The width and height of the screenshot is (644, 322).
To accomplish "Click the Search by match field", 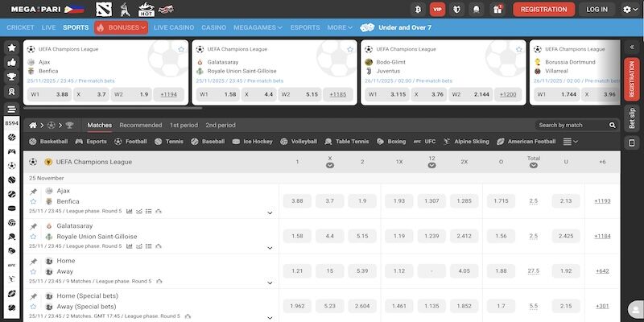I will pyautogui.click(x=572, y=126).
